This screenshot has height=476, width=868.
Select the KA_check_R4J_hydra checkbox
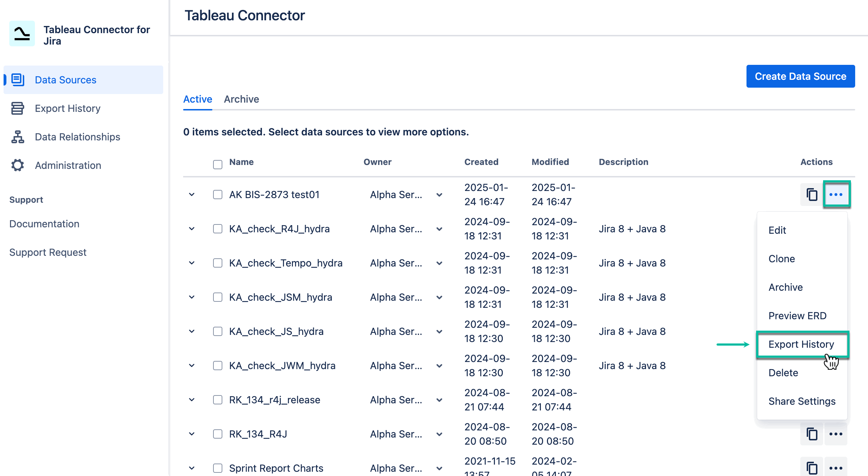pyautogui.click(x=217, y=229)
